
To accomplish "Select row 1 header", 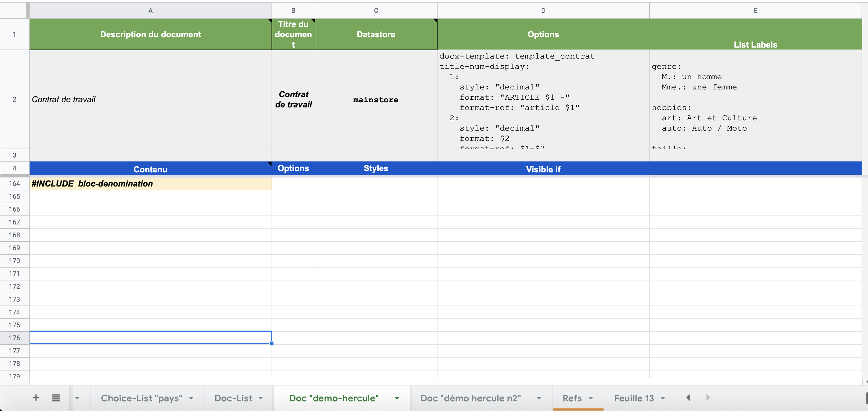I will 14,34.
